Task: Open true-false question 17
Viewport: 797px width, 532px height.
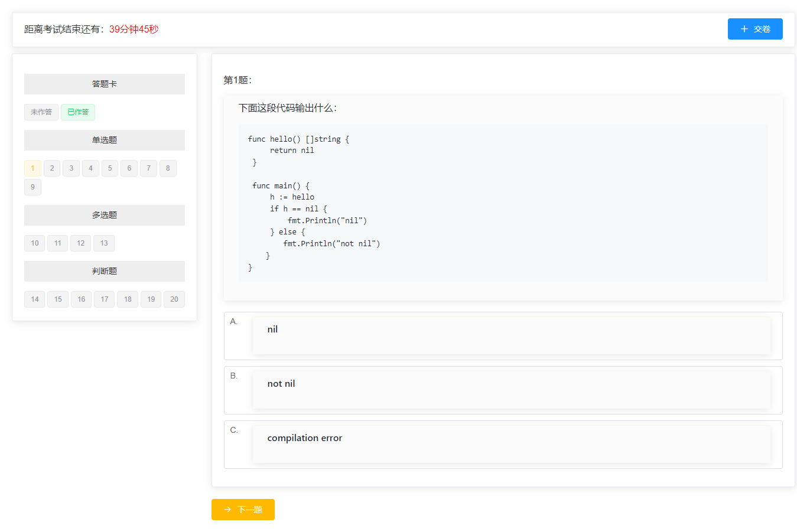Action: tap(105, 299)
